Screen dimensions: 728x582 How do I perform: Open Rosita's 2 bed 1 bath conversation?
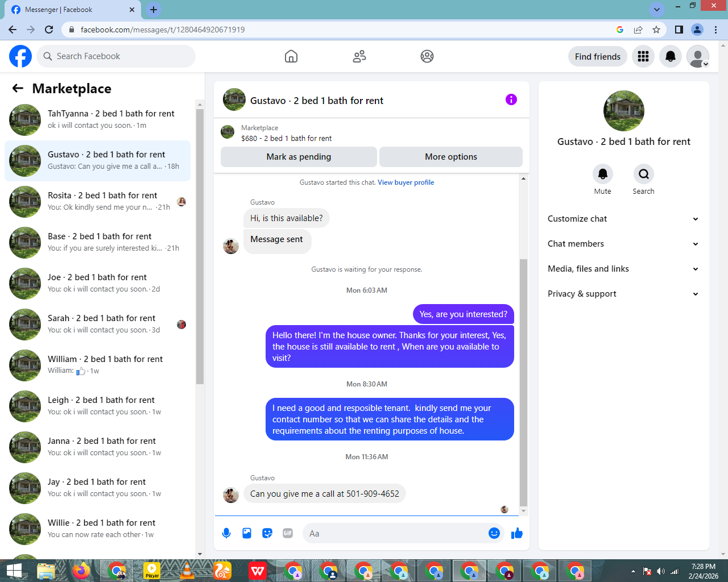click(x=98, y=202)
